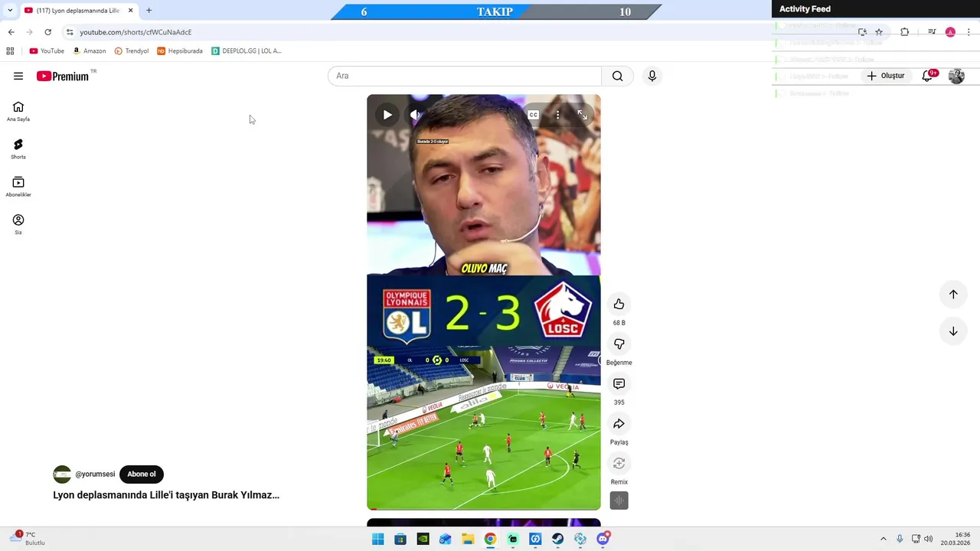The image size is (980, 551).
Task: Install app icon in address bar
Action: click(x=862, y=32)
